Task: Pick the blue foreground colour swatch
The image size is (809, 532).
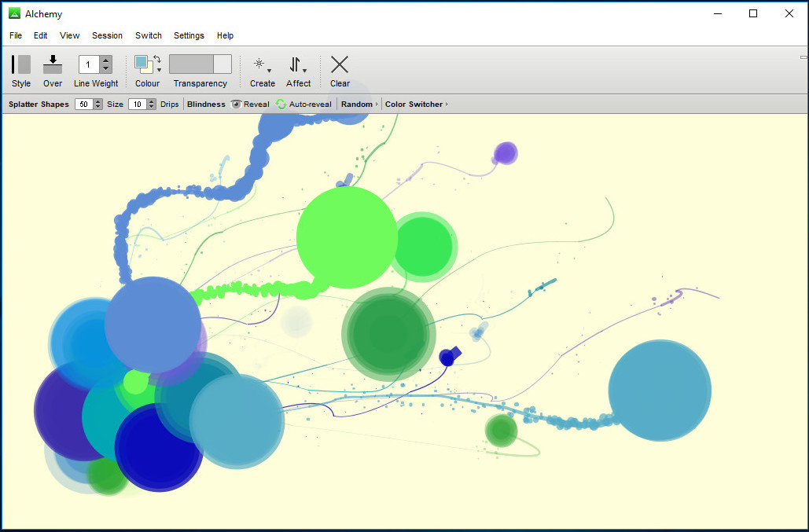Action: click(x=140, y=62)
